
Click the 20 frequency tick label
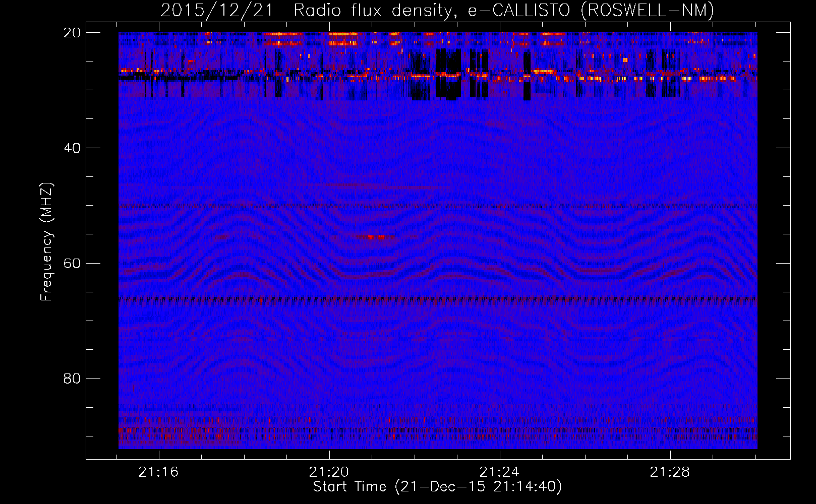tap(72, 33)
